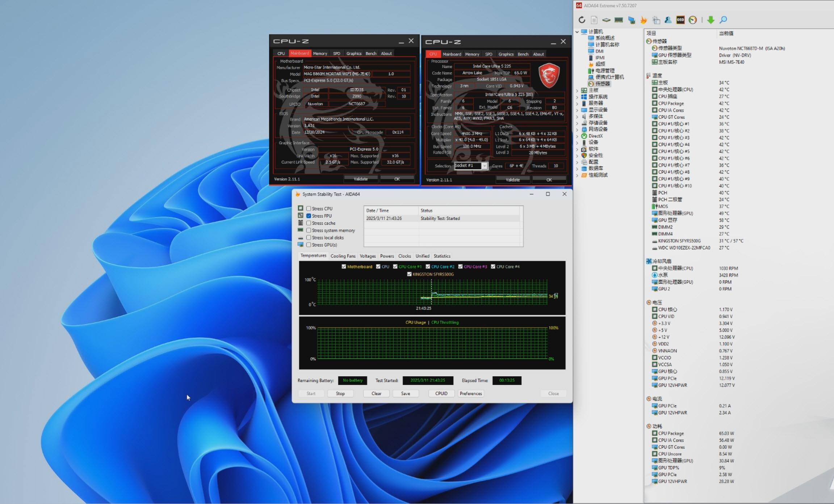
Task: Click the AIDA64 refresh toolbar icon
Action: tap(582, 20)
